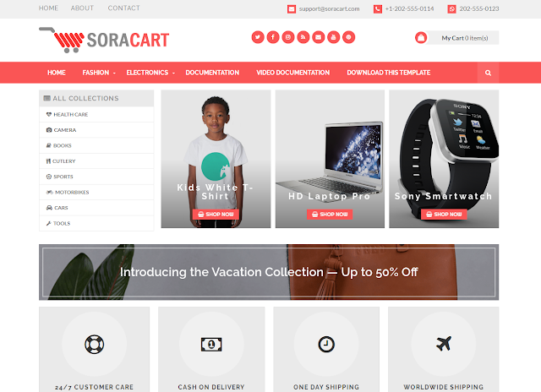Click the shopping bag cart icon
This screenshot has width=541, height=392.
421,38
